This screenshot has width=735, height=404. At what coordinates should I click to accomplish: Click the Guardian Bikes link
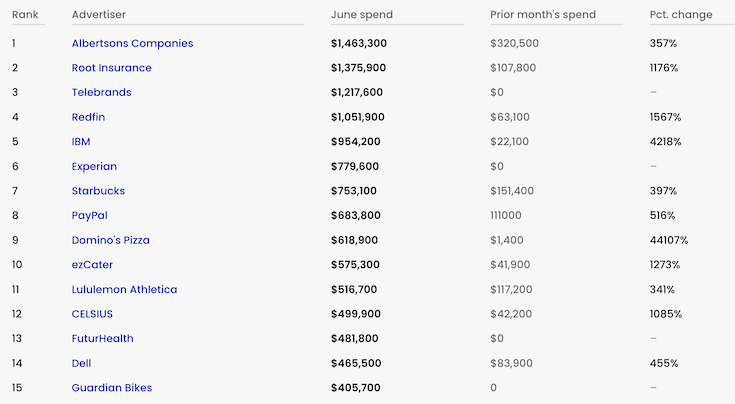[x=112, y=388]
